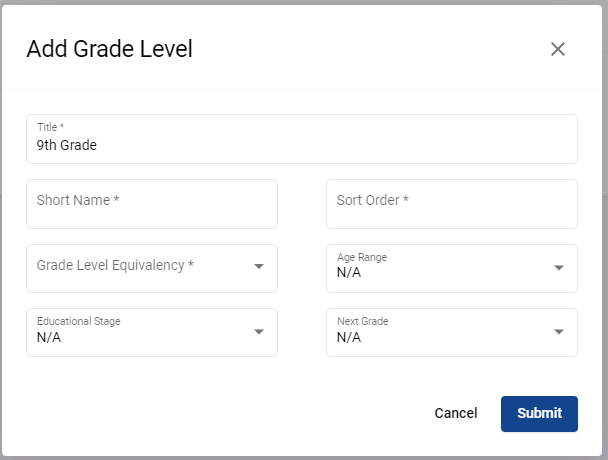Click the Grade Level Equivalency dropdown arrow
The width and height of the screenshot is (608, 460).
(259, 266)
